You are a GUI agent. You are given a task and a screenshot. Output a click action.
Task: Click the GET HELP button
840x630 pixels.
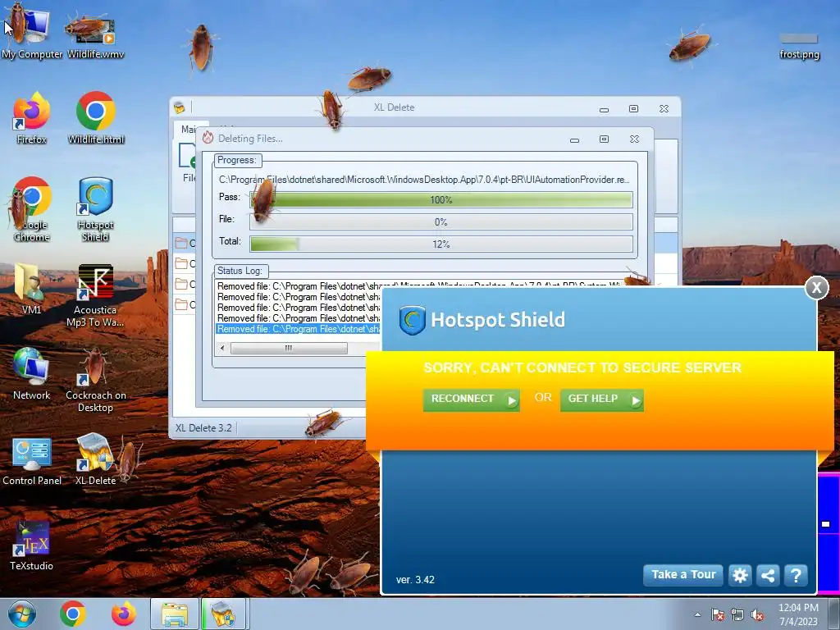click(601, 399)
